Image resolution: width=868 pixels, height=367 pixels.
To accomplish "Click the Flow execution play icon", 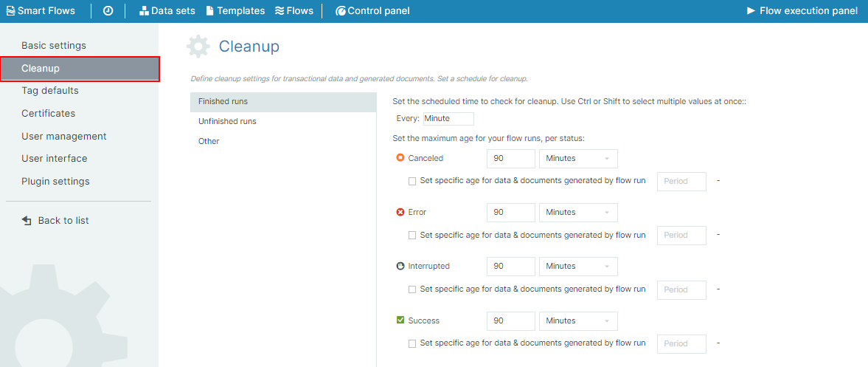I will click(x=751, y=10).
